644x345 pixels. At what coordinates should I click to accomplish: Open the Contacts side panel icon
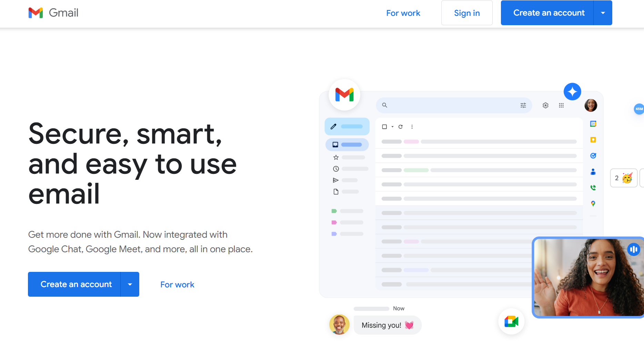coord(593,171)
